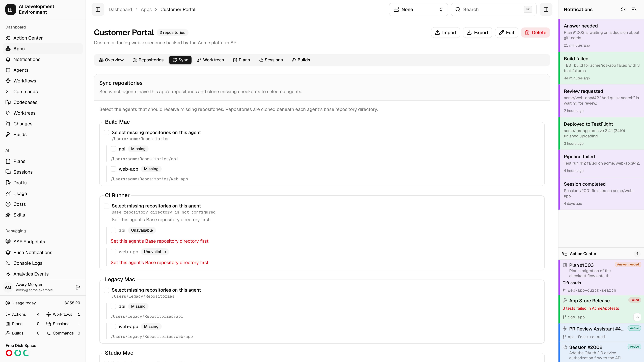Open Analytics Events in the sidebar
Viewport: 644px width, 362px height.
coord(43,274)
